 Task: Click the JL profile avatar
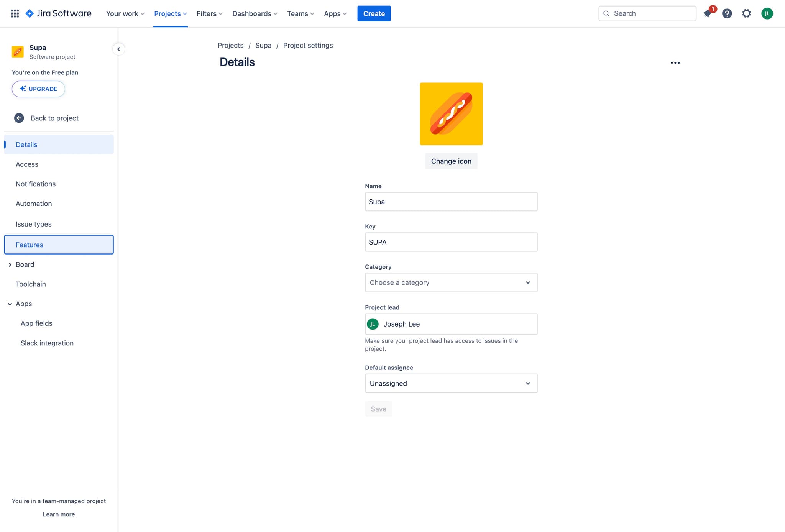(x=767, y=13)
